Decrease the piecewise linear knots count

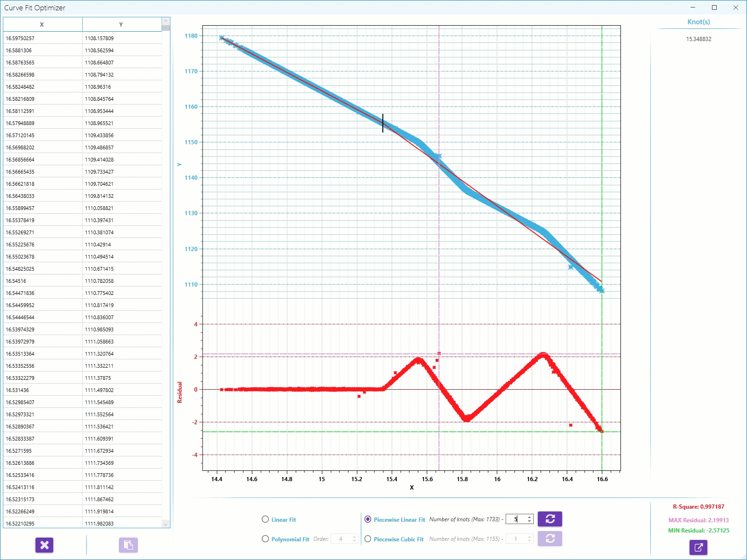point(529,521)
